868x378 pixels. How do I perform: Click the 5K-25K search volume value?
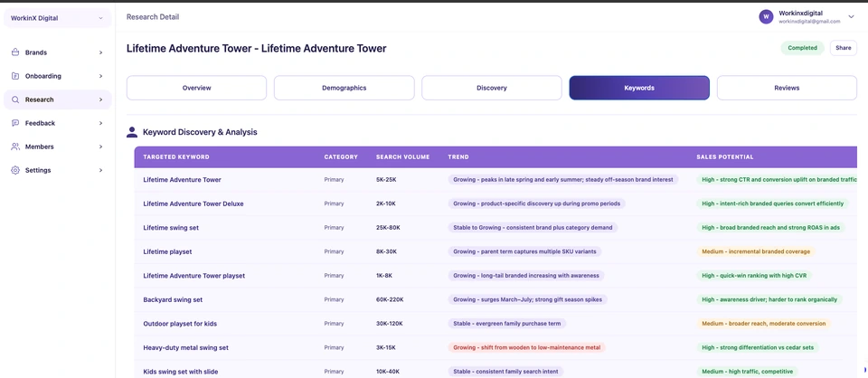pos(386,180)
